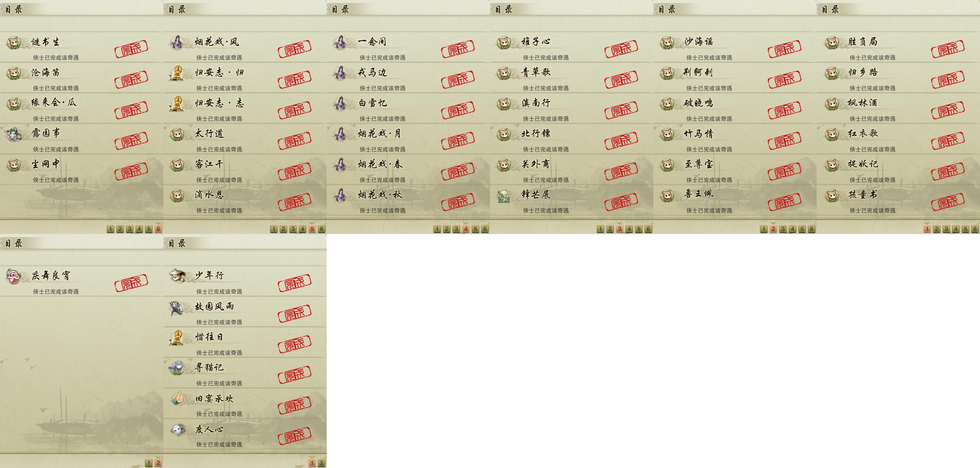This screenshot has height=468, width=980.
Task: Click the lion dance icon beside 庆舞良宵
Action: coord(13,276)
